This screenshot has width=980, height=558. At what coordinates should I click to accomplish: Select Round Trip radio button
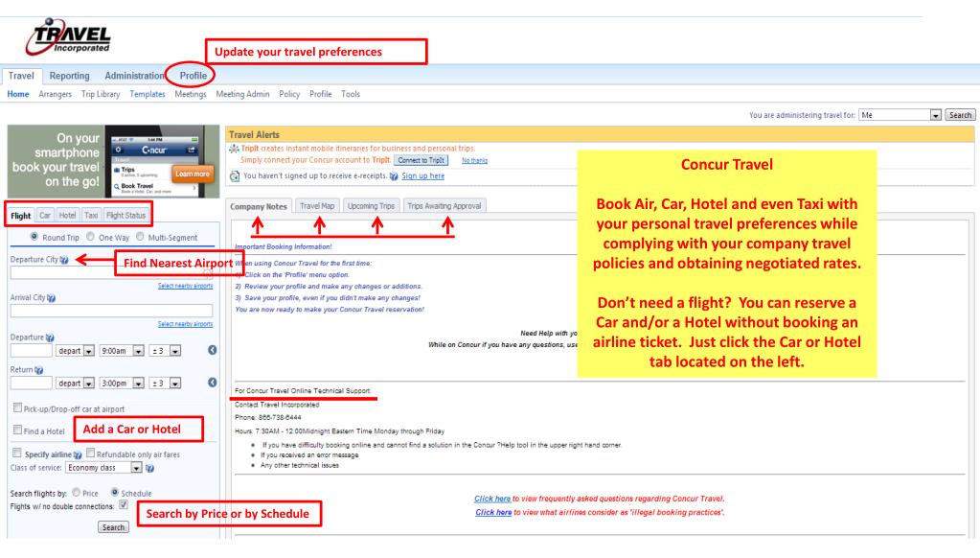pos(34,237)
